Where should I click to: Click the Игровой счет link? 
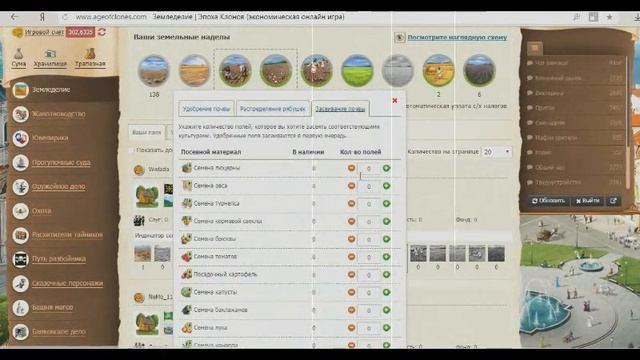(44, 32)
